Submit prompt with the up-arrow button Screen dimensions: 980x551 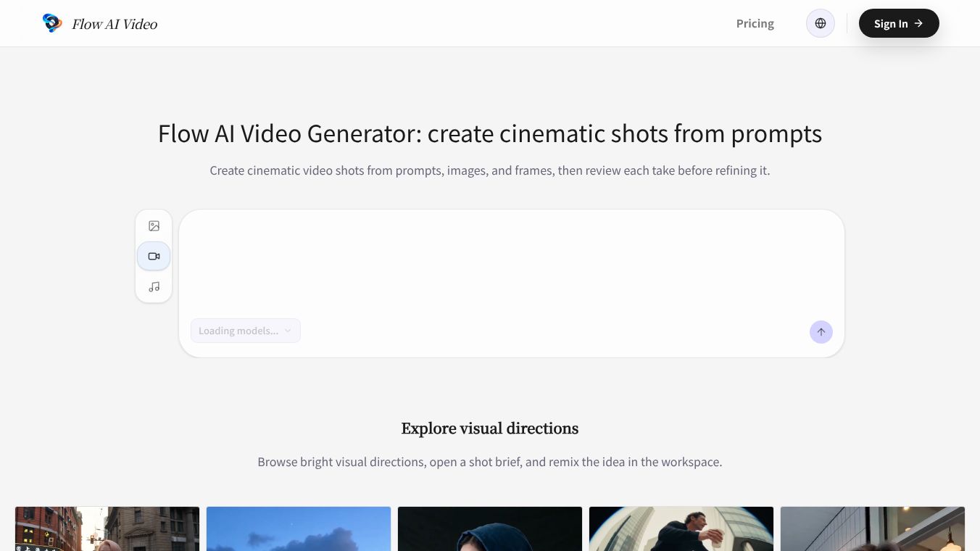point(821,332)
